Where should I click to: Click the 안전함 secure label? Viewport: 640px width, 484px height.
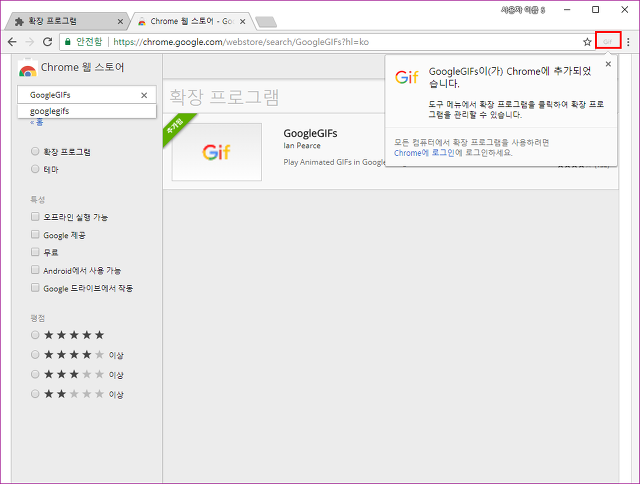[x=89, y=42]
